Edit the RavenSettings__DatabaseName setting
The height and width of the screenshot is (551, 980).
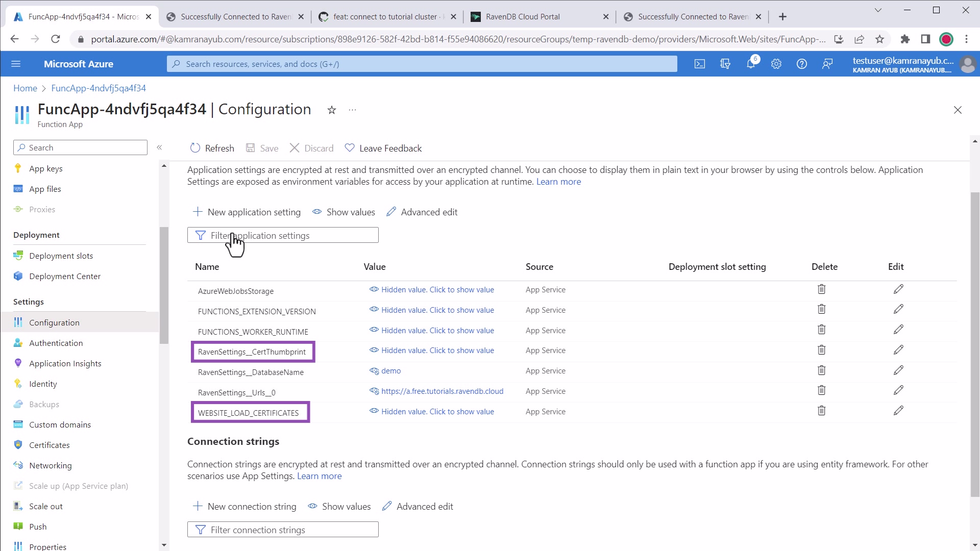898,370
